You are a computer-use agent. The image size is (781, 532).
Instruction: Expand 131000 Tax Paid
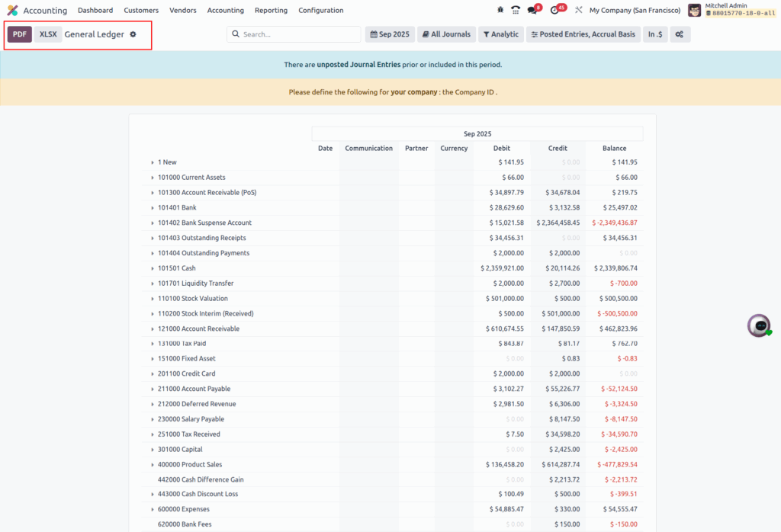point(153,344)
